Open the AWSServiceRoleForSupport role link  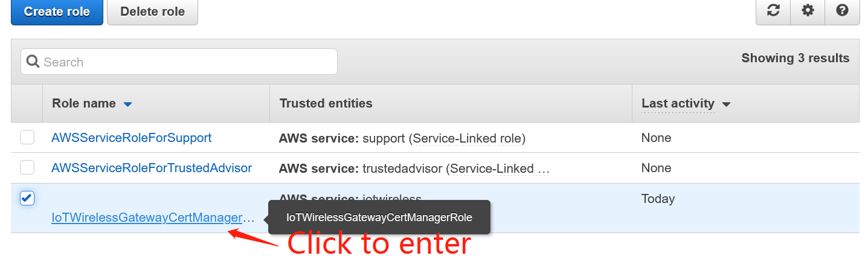coord(132,138)
